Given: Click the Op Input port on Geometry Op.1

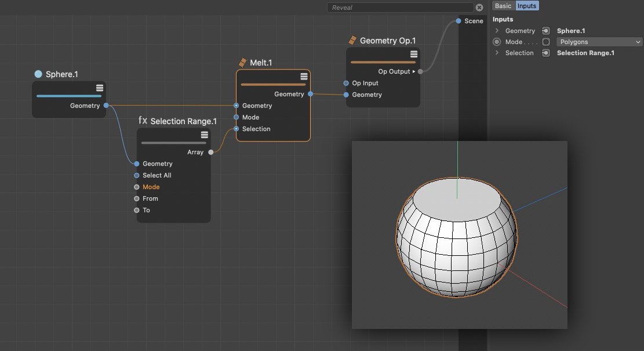Looking at the screenshot, I should click(346, 83).
